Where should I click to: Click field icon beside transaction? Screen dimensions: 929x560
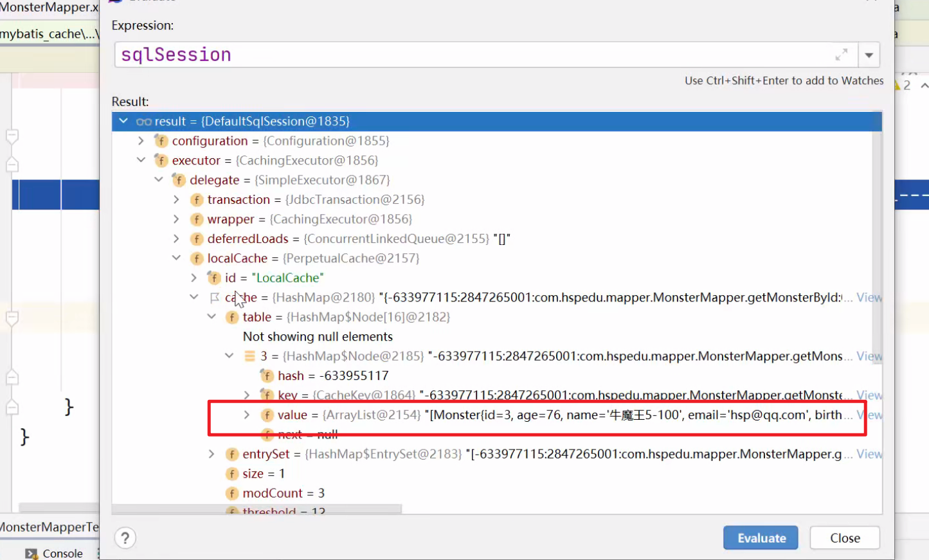tap(197, 200)
